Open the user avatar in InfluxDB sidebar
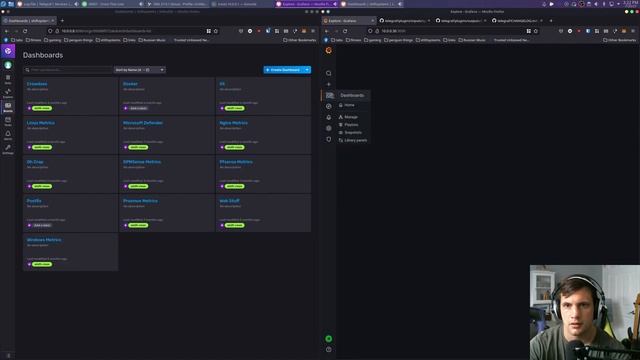Screen dimensions: 640x360 tap(8, 65)
